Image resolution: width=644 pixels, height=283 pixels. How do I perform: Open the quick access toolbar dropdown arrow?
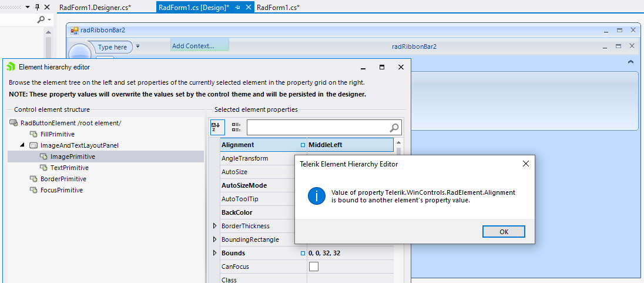[x=138, y=46]
